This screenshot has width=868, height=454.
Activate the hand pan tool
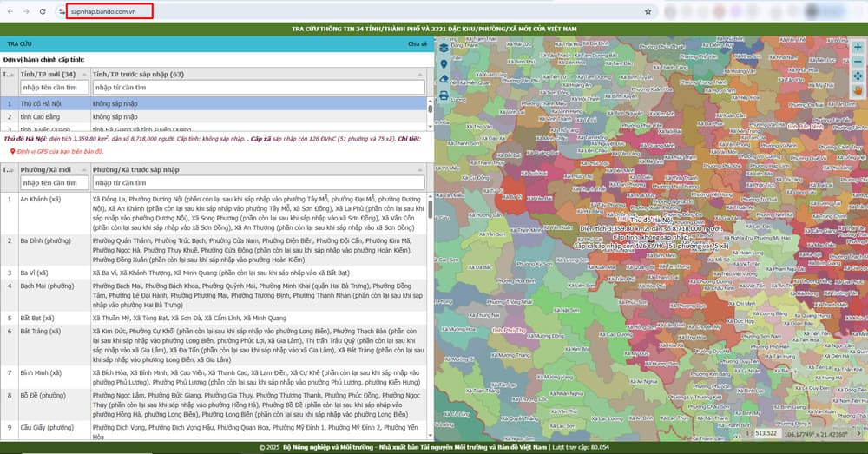coord(858,90)
